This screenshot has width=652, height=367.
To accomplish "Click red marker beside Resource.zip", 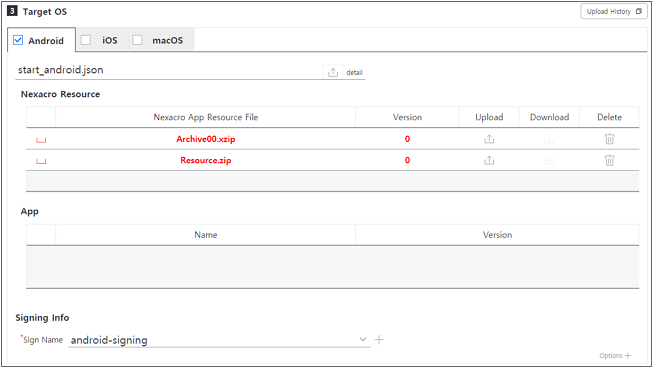I will (41, 161).
